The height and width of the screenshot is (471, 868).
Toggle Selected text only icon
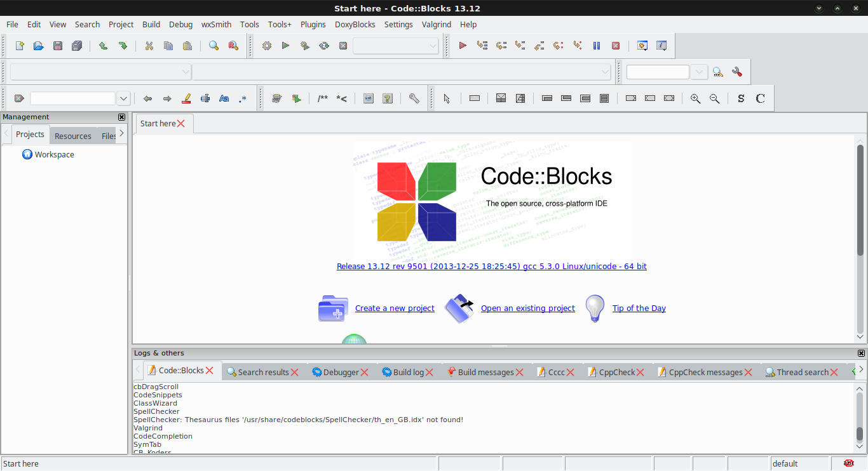click(x=205, y=98)
